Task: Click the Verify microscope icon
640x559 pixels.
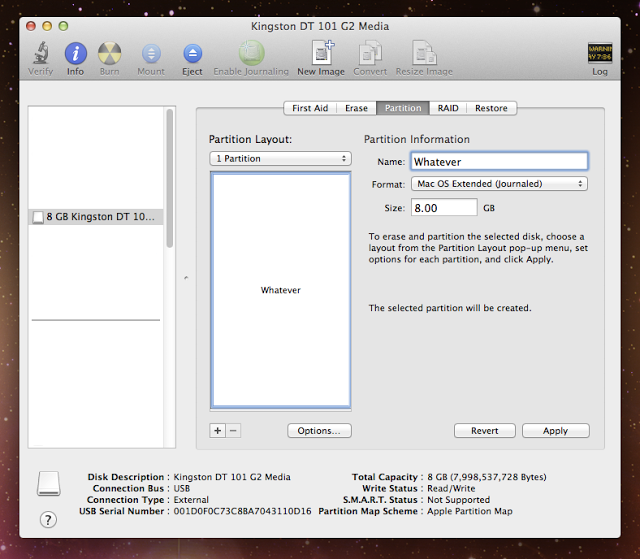Action: pos(41,53)
